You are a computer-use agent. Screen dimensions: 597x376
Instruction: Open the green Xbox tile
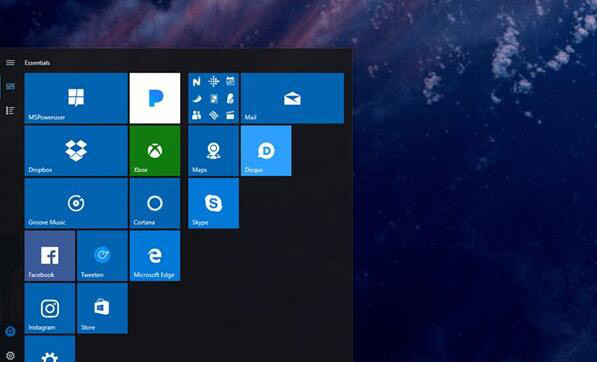pyautogui.click(x=155, y=151)
